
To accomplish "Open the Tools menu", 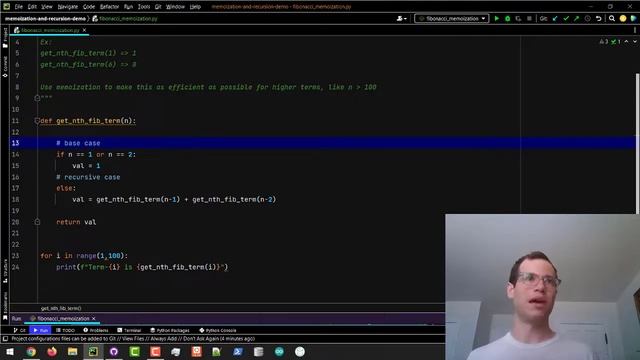I will [144, 7].
